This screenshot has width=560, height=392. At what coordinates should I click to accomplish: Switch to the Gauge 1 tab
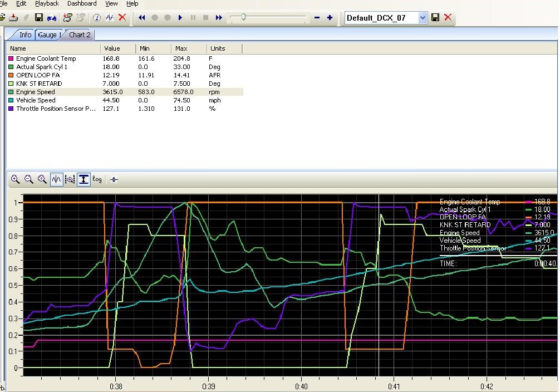click(49, 35)
